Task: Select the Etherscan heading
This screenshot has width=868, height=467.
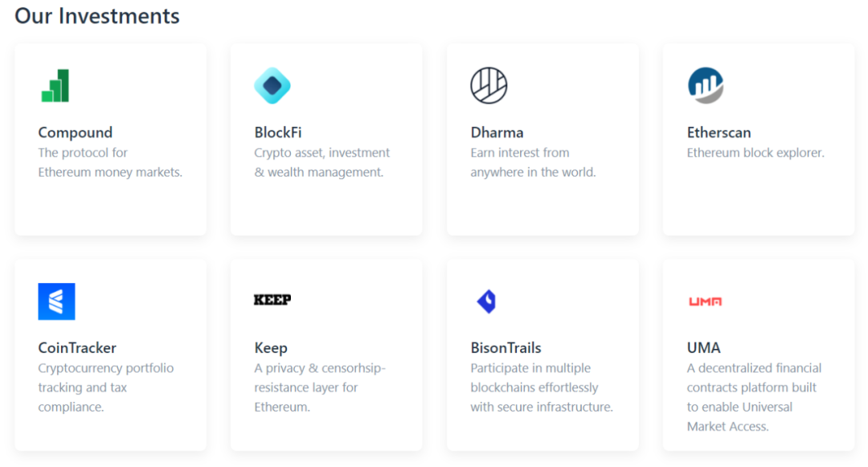Action: click(x=719, y=133)
